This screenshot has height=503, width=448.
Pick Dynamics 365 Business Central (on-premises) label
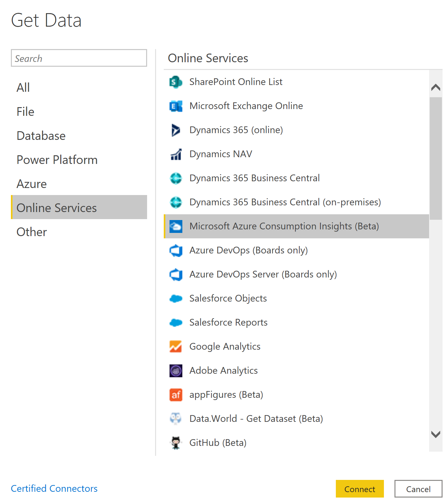pyautogui.click(x=285, y=202)
